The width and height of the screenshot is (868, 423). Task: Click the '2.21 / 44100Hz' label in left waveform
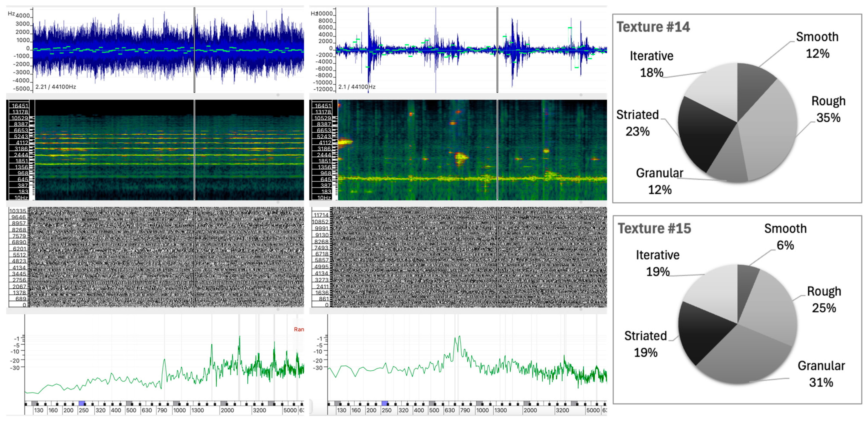(x=56, y=87)
